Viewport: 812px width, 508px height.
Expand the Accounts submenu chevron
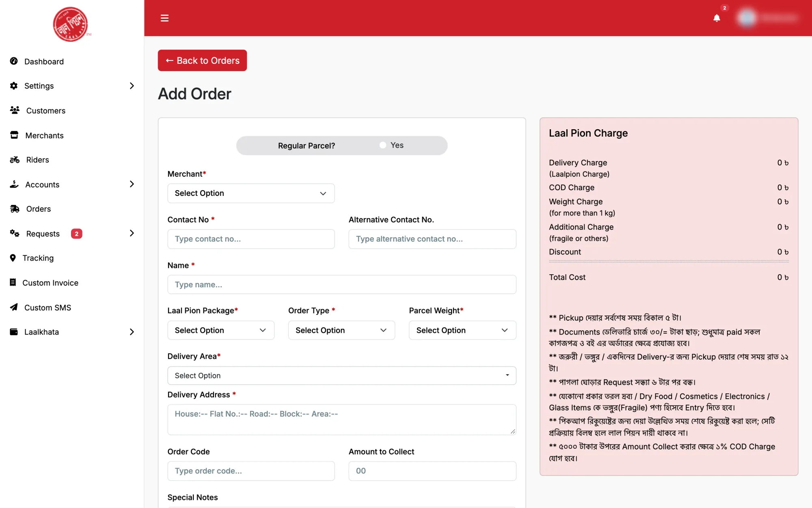click(x=132, y=184)
